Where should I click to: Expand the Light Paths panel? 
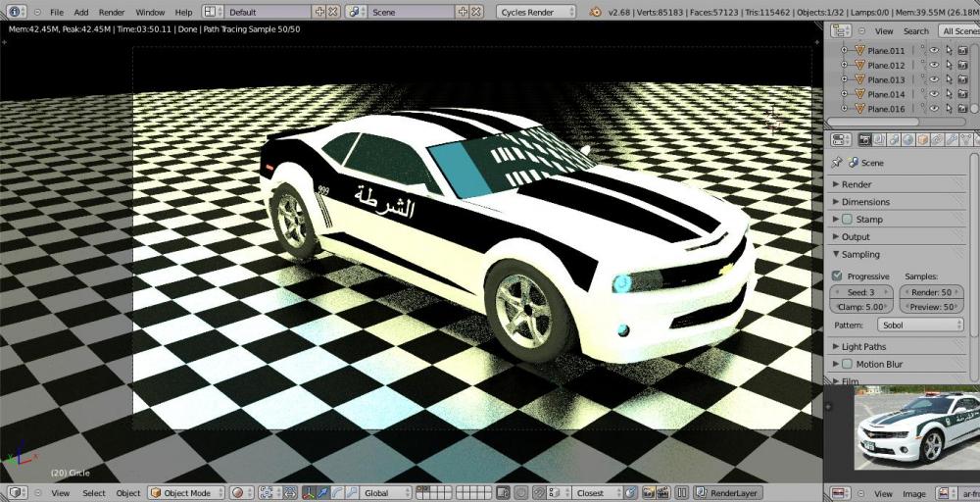click(x=898, y=346)
